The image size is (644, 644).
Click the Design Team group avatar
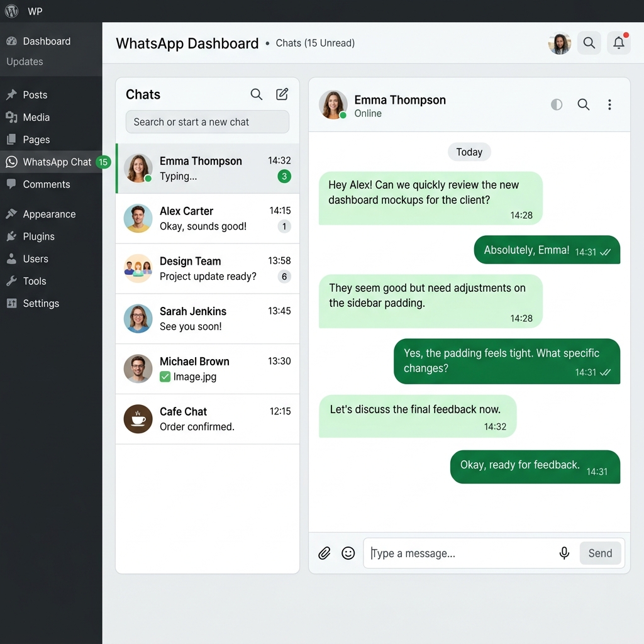click(138, 269)
